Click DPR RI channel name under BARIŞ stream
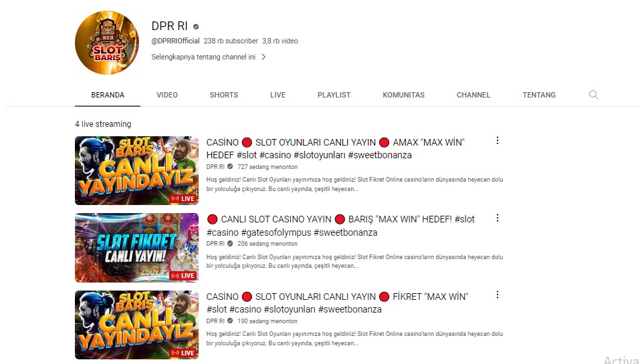Screen dimensions: 640x364 (215, 243)
